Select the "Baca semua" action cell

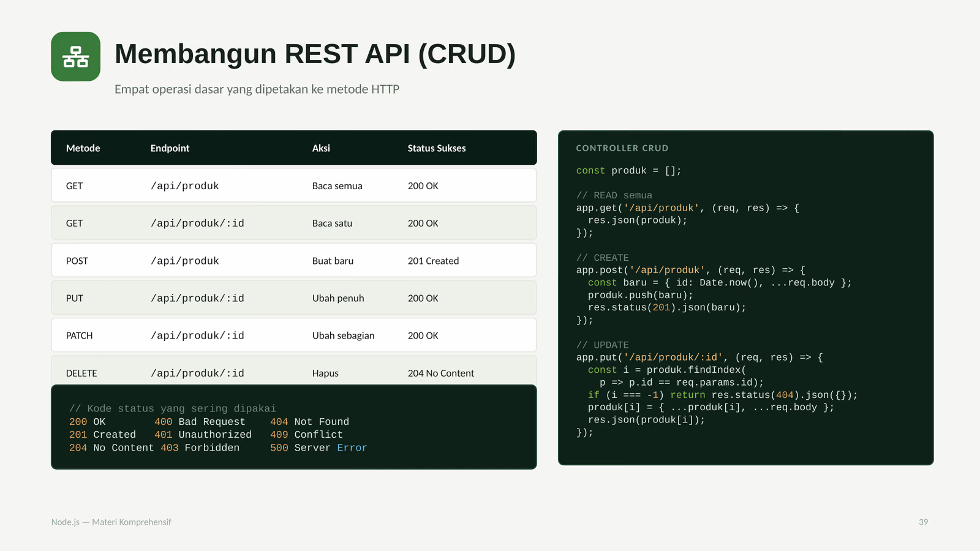[x=337, y=186]
